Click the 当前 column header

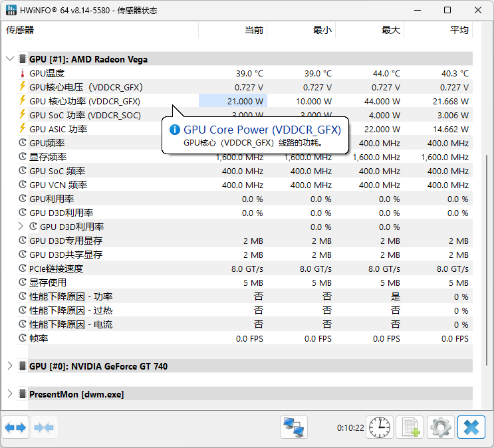click(x=253, y=31)
